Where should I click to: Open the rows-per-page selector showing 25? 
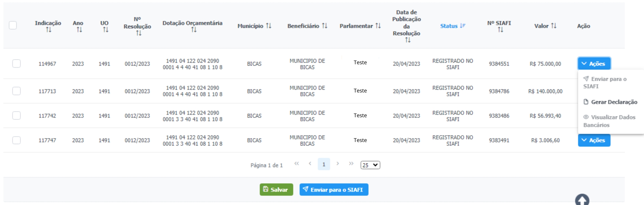tap(370, 165)
